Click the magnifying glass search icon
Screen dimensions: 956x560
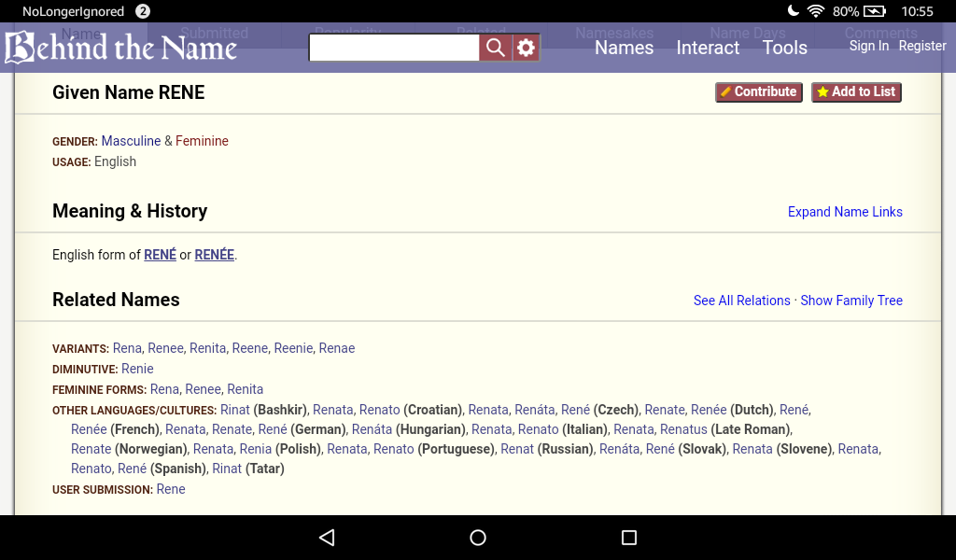(496, 48)
